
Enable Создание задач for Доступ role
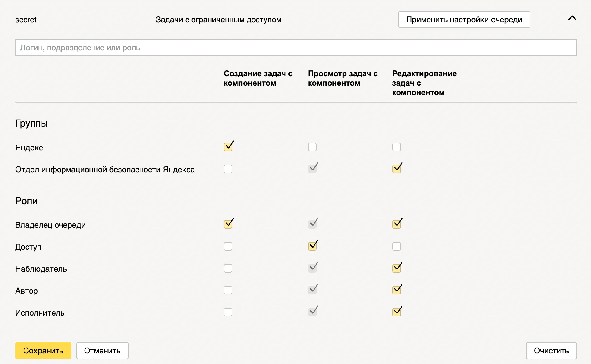coord(228,246)
